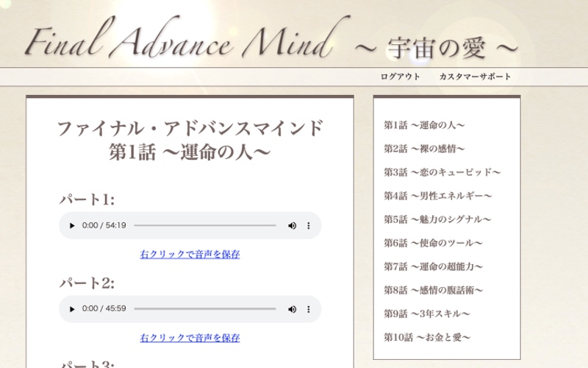Open 第7話 ～運命の超能力～ in the sidebar

tap(433, 266)
